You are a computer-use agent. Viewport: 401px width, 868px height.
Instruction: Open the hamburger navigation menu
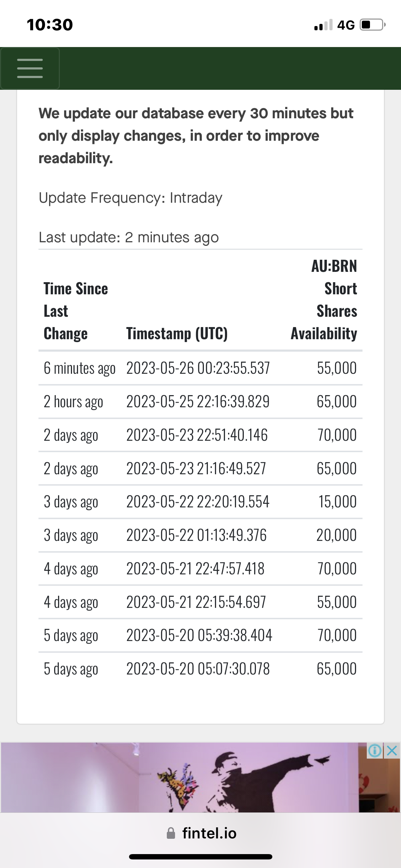[x=30, y=68]
